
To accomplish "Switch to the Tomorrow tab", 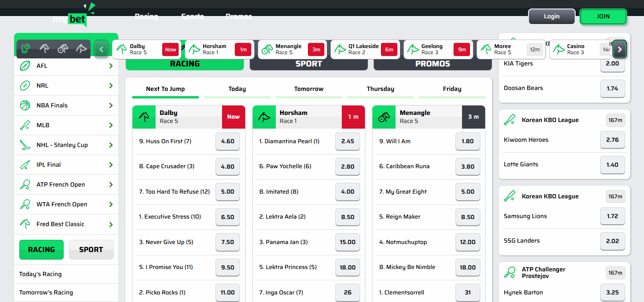I will [309, 89].
